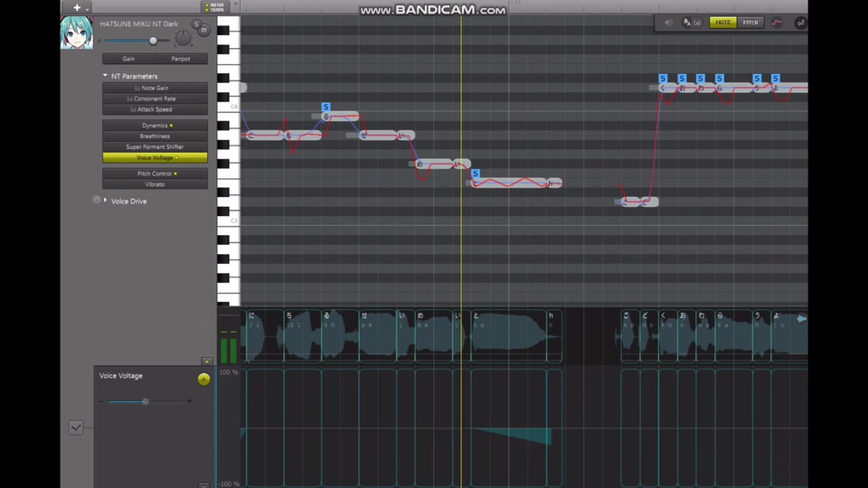
Task: Click the Hatsune Miku voice avatar thumbnail
Action: pyautogui.click(x=76, y=33)
